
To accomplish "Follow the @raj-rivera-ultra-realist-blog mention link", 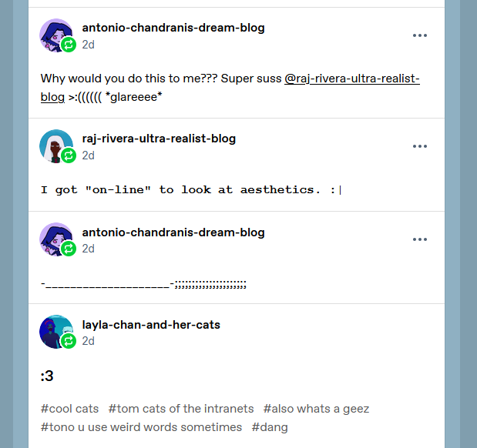I will tap(230, 88).
